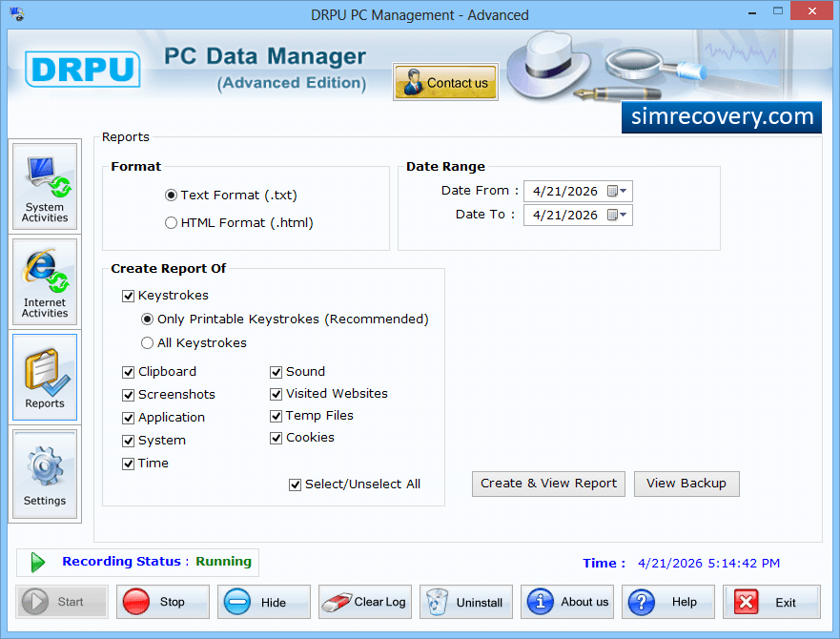Click the DRPU logo
Image resolution: width=840 pixels, height=639 pixels.
(83, 70)
